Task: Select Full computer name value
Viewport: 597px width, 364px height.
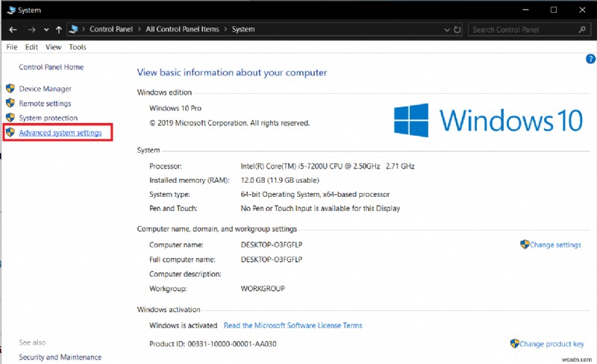Action: [272, 260]
